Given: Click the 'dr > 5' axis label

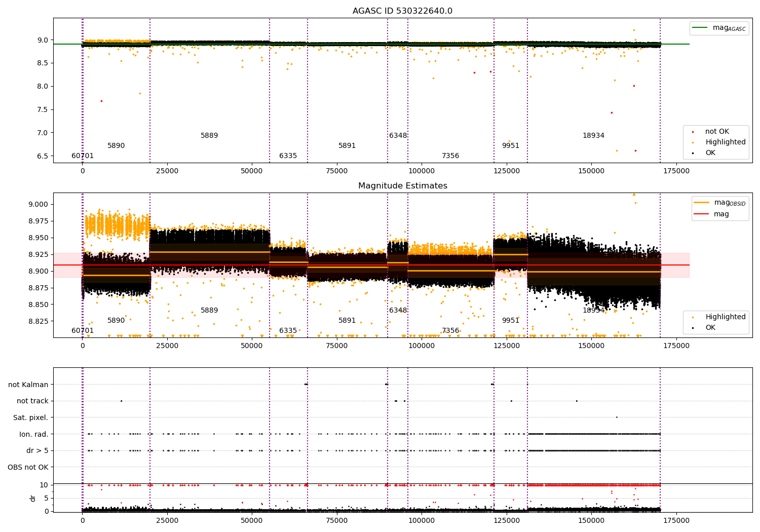Looking at the screenshot, I should pyautogui.click(x=37, y=450).
